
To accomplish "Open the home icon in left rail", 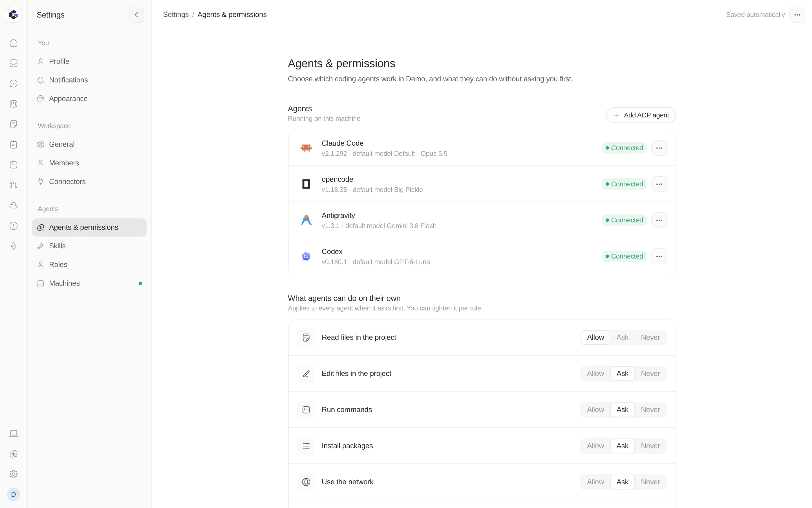I will click(14, 43).
